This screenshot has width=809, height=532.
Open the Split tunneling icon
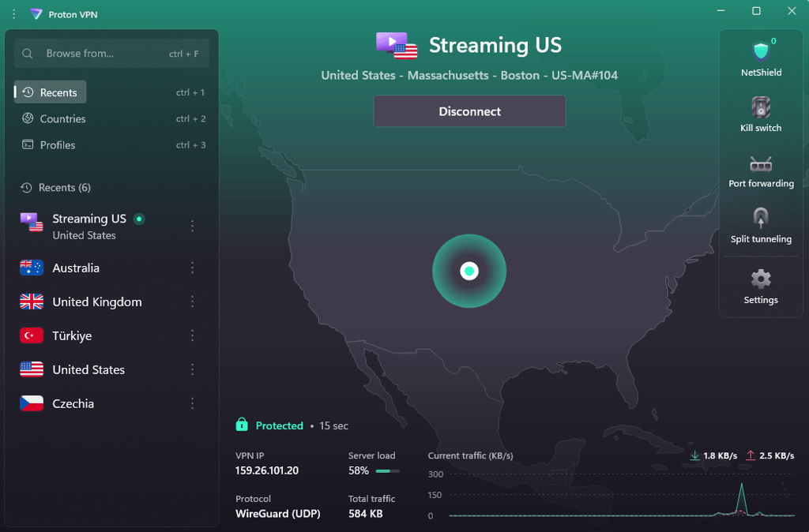[761, 218]
